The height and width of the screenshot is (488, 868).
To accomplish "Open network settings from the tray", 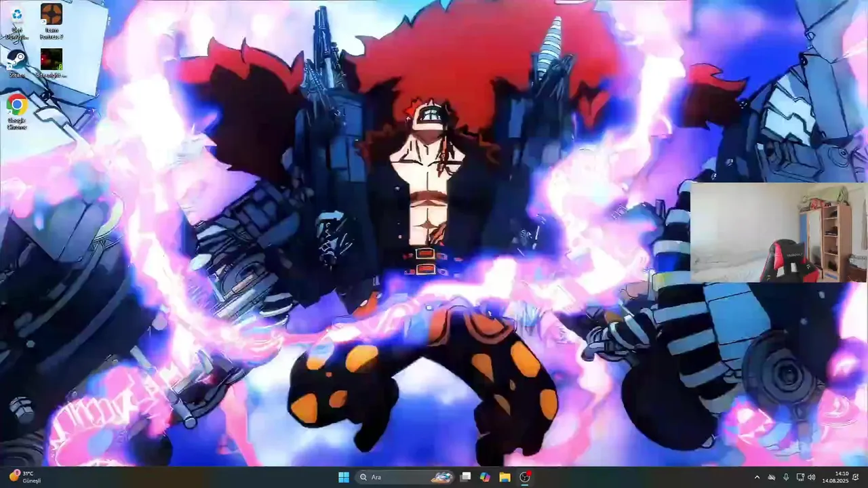I will pos(800,477).
